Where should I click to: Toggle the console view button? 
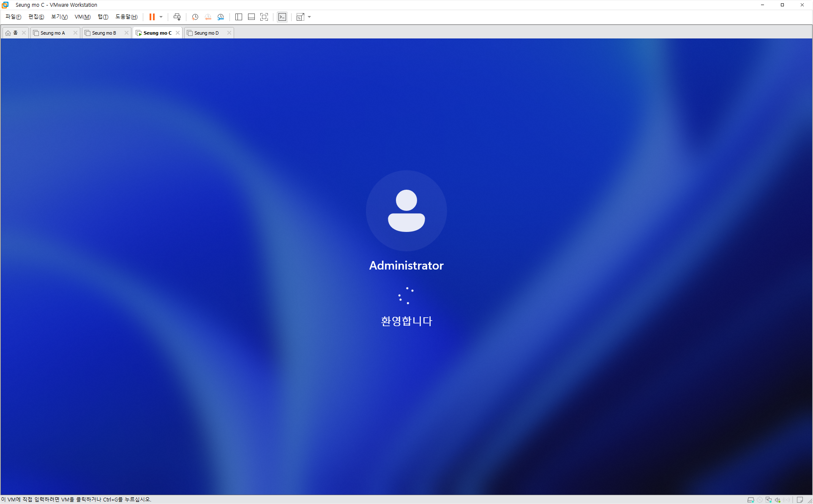282,17
